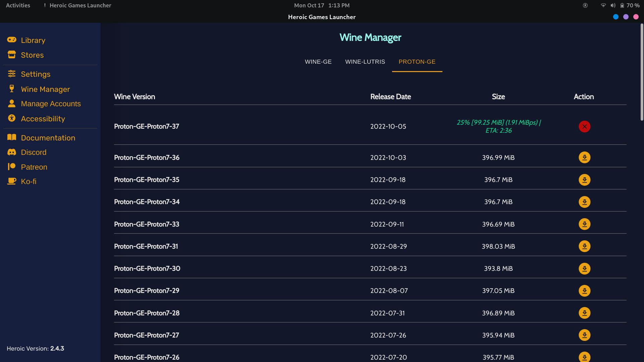Screen dimensions: 644x362
Task: Switch to WINE-GE tab
Action: [x=318, y=62]
